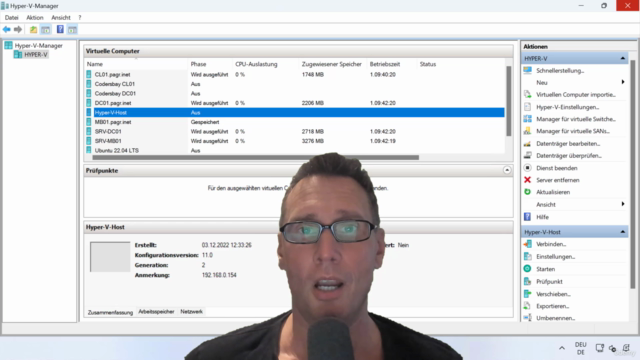This screenshot has height=360, width=640.
Task: Click the green Aktualisieren refresh icon
Action: click(x=527, y=192)
